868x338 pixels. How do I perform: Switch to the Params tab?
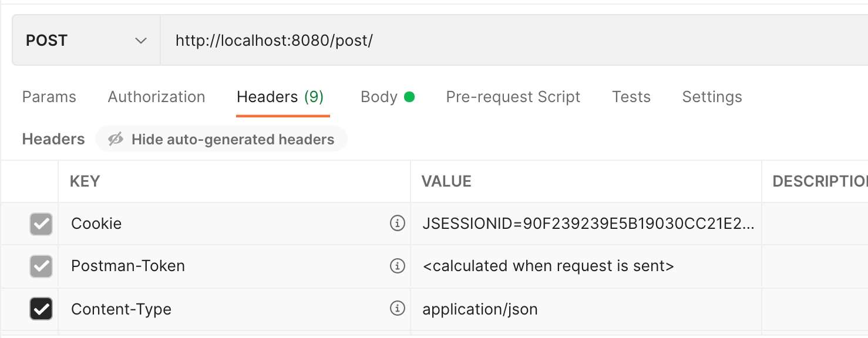[x=49, y=97]
